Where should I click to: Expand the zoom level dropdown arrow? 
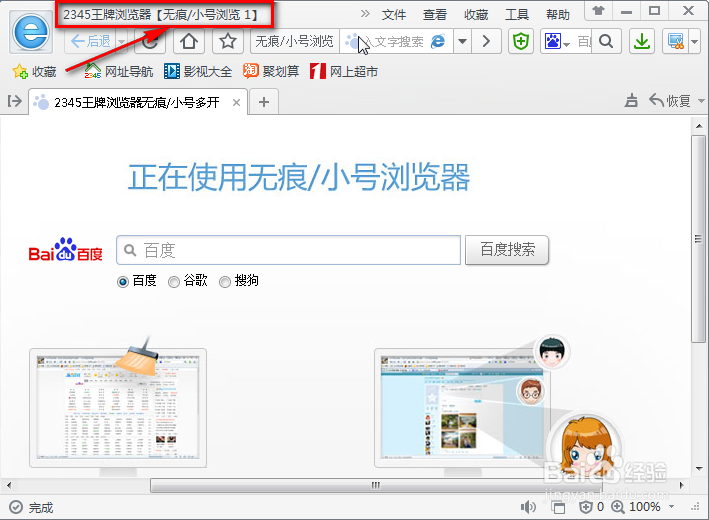tap(672, 507)
